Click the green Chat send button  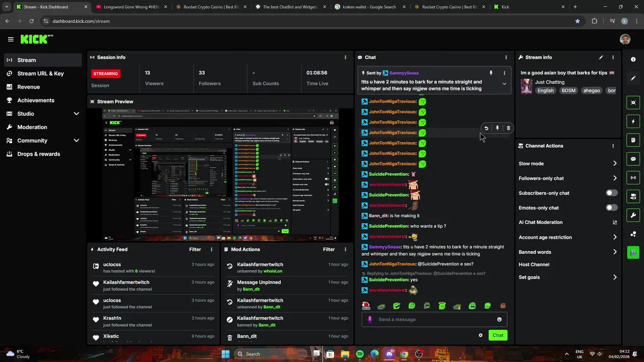[498, 335]
